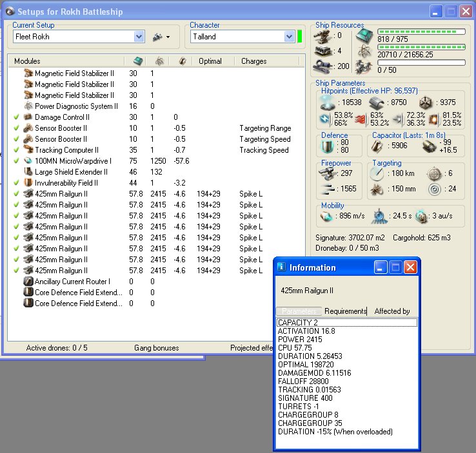Click the Signature 3702.07 m2 text
The height and width of the screenshot is (453, 476).
pyautogui.click(x=350, y=237)
